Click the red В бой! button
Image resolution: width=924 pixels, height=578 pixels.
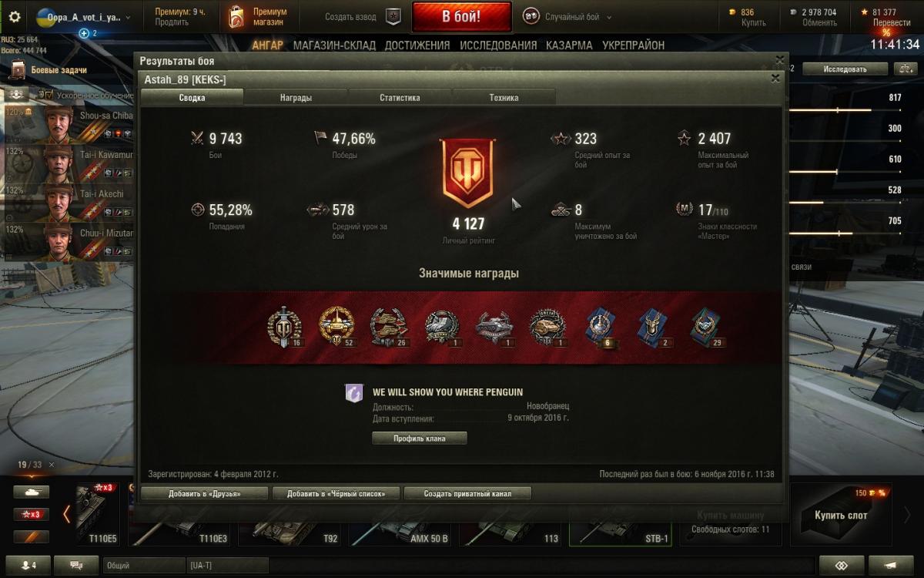tap(462, 16)
